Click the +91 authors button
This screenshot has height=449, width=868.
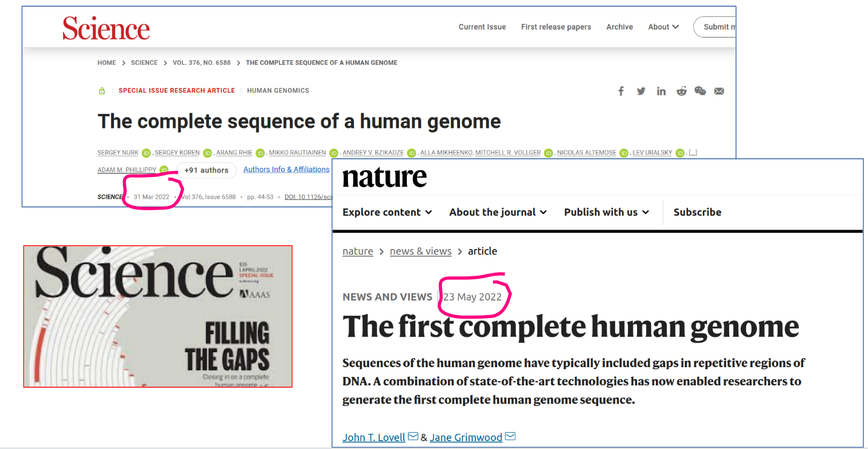pyautogui.click(x=206, y=170)
